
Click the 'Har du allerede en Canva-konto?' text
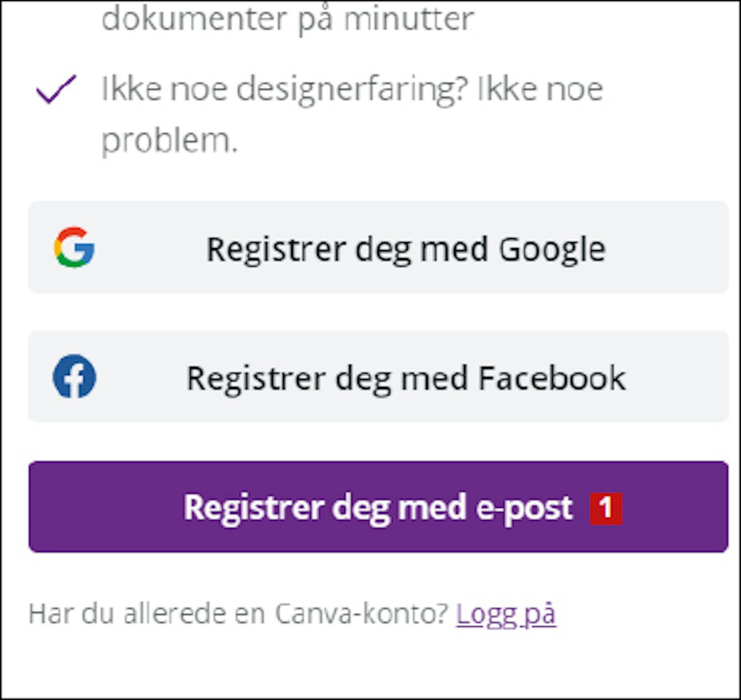[x=238, y=614]
